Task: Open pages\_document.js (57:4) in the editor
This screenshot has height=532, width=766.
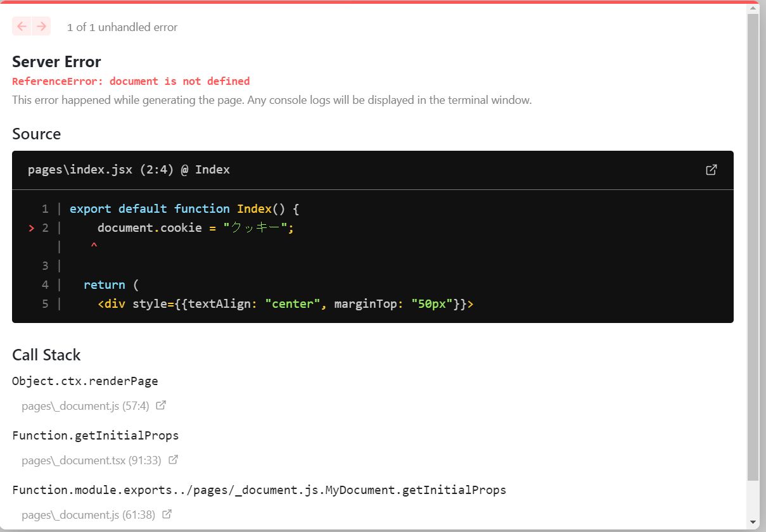Action: [85, 405]
